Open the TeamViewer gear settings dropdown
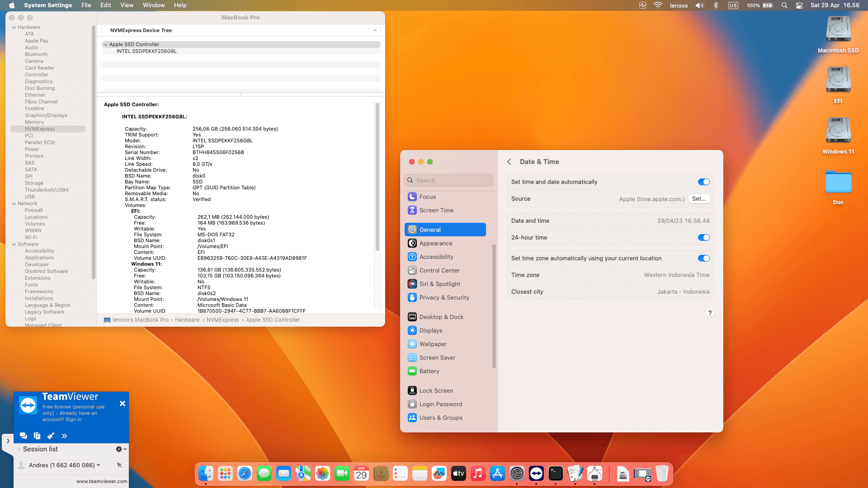This screenshot has height=488, width=868. [121, 449]
